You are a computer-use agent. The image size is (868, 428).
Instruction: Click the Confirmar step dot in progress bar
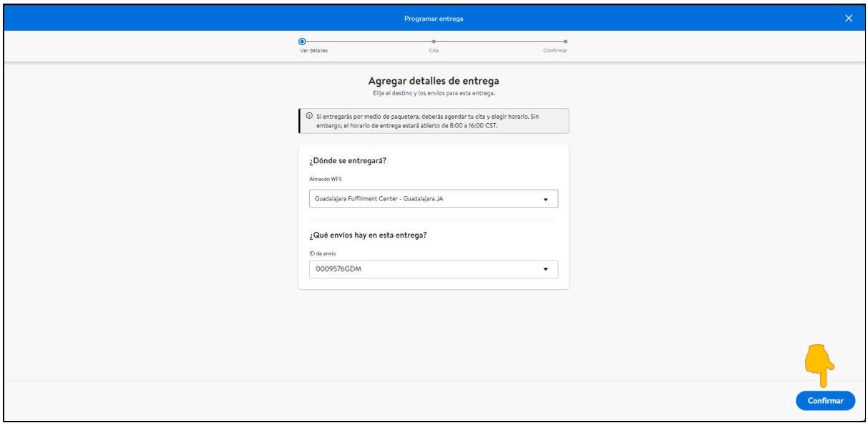pyautogui.click(x=565, y=42)
